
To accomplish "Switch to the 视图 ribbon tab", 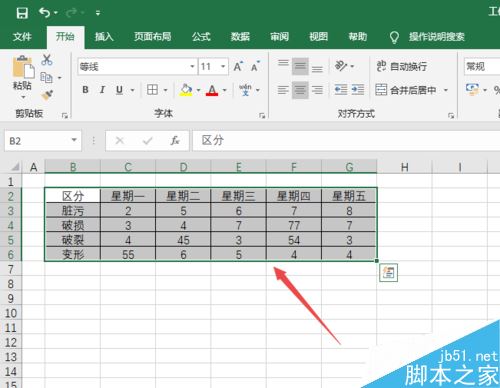I will pyautogui.click(x=318, y=36).
